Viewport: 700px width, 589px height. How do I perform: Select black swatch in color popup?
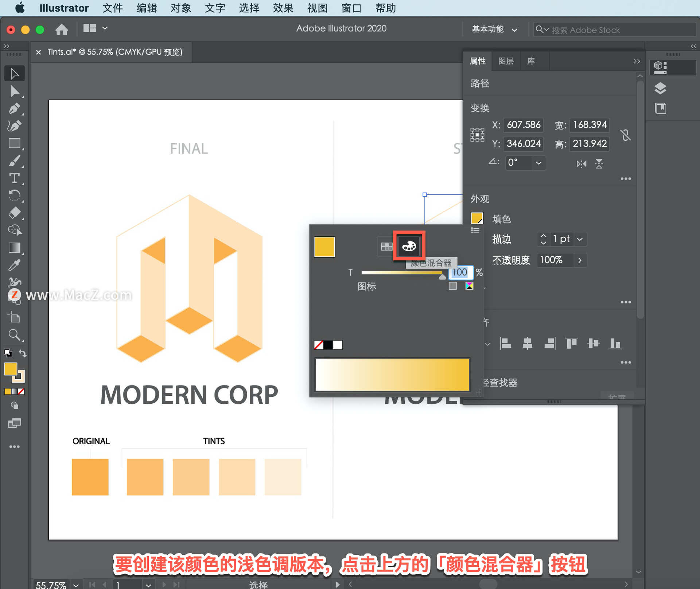[328, 345]
